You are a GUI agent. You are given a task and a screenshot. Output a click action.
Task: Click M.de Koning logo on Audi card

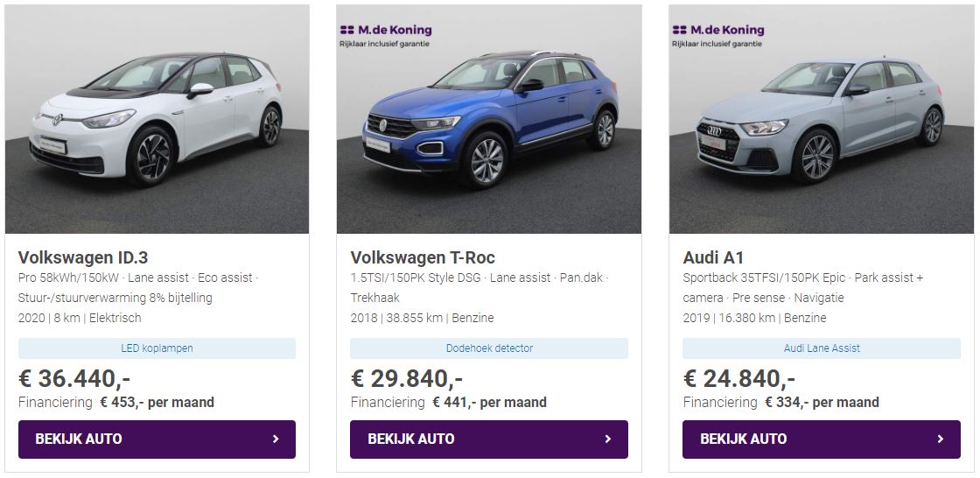[x=718, y=35]
